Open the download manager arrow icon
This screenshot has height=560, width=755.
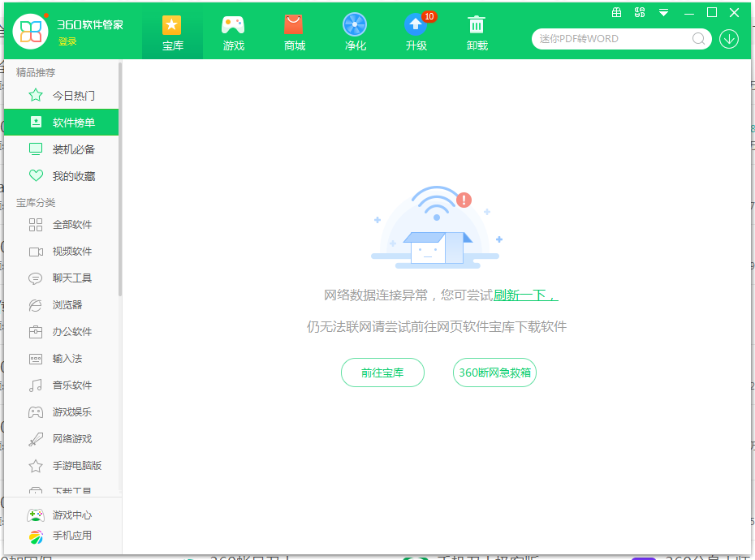coord(729,39)
